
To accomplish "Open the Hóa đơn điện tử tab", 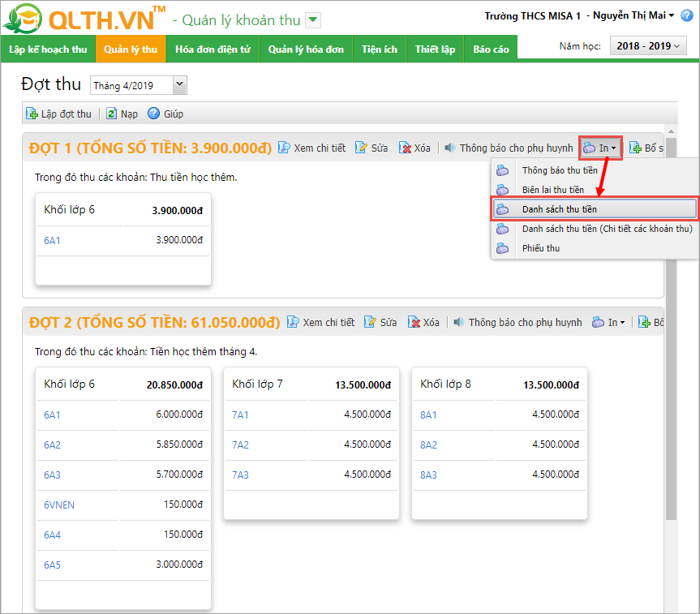I will pos(213,49).
